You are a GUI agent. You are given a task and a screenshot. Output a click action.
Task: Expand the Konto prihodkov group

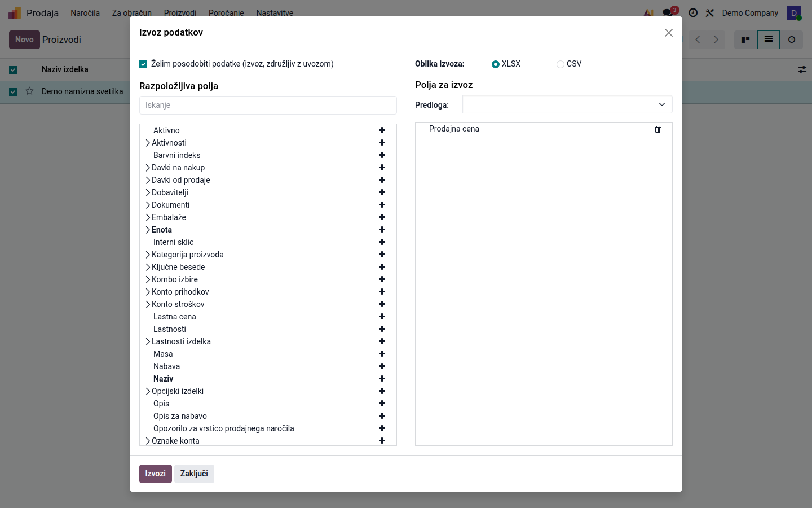coord(148,292)
